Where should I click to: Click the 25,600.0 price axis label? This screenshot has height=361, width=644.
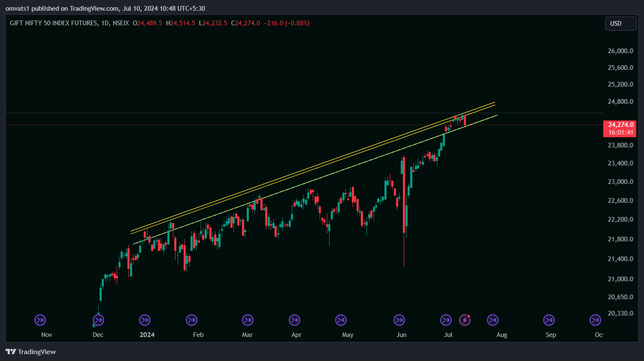620,67
